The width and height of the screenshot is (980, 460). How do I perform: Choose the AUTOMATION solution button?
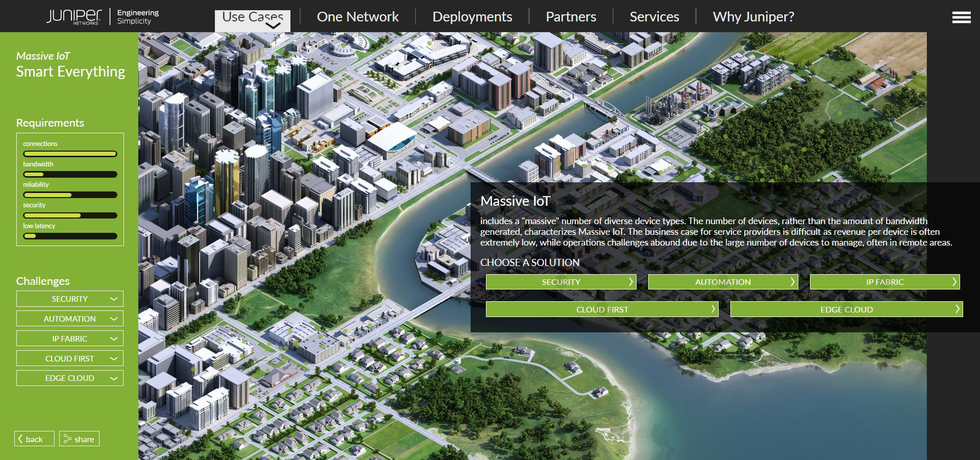click(x=723, y=282)
